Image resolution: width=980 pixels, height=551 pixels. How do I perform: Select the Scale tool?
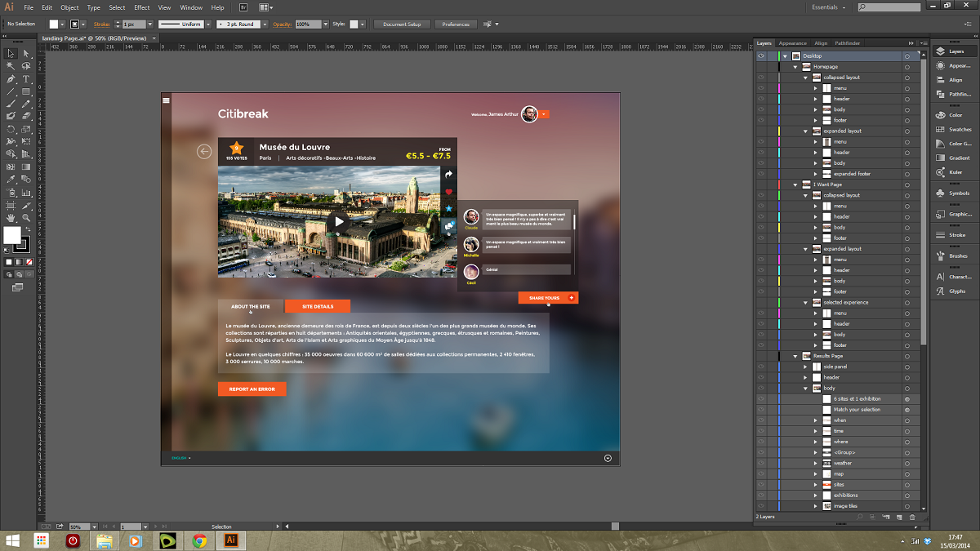[26, 129]
